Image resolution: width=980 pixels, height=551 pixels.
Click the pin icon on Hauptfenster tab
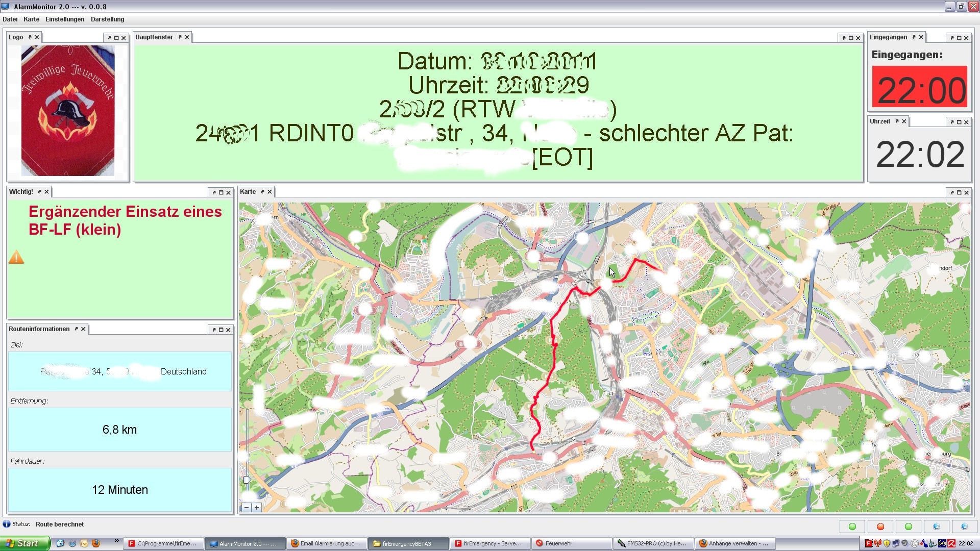(180, 37)
